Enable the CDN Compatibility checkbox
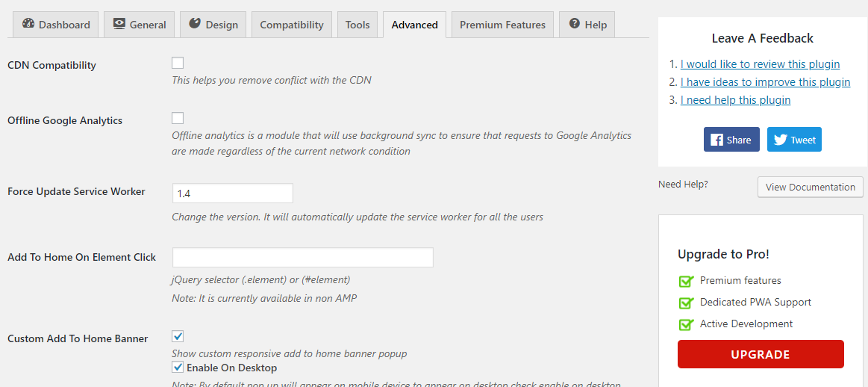868x387 pixels. tap(178, 63)
